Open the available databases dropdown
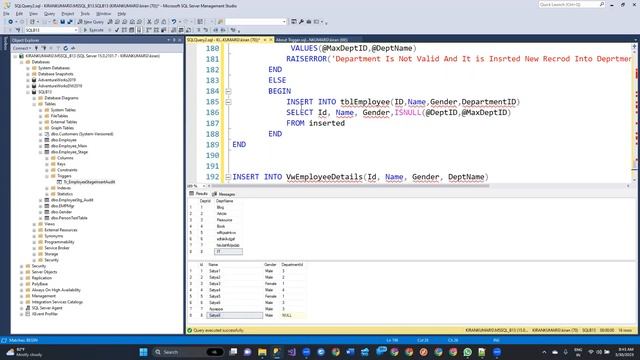Image resolution: width=640 pixels, height=360 pixels. [x=51, y=30]
